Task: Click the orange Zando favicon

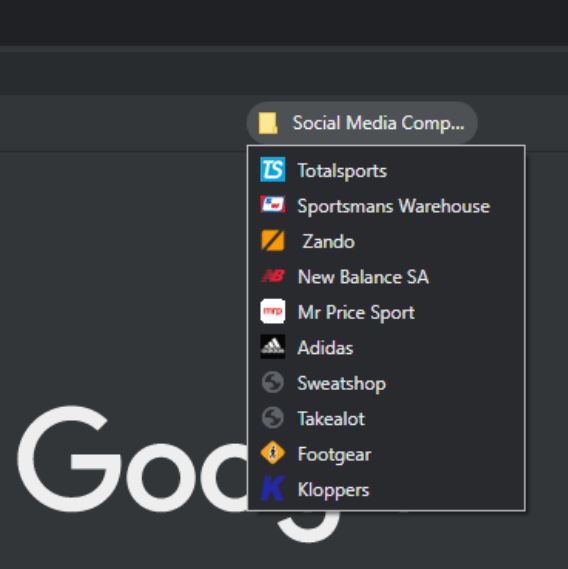Action: click(273, 240)
